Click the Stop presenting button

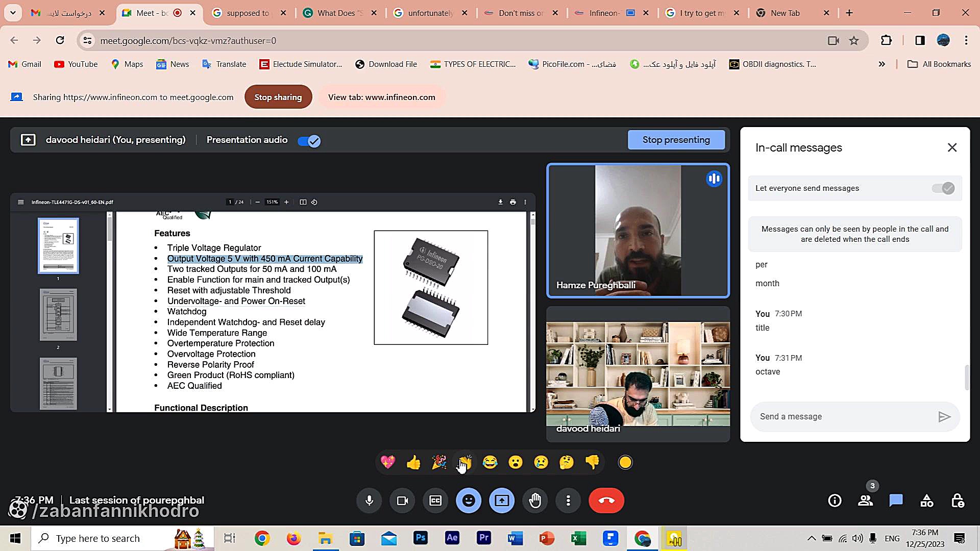click(x=676, y=140)
